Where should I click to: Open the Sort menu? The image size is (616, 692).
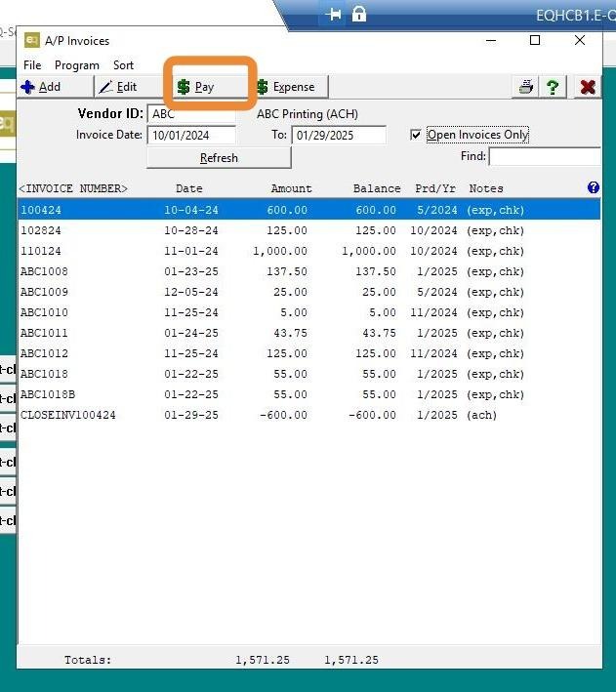pyautogui.click(x=123, y=65)
